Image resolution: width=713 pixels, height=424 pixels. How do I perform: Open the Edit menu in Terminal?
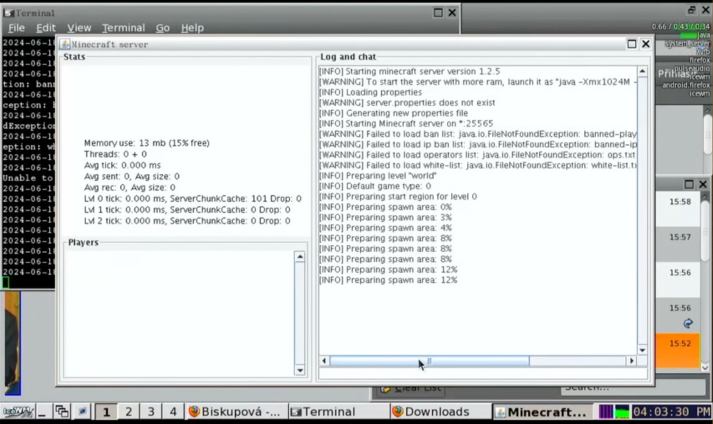pyautogui.click(x=46, y=28)
